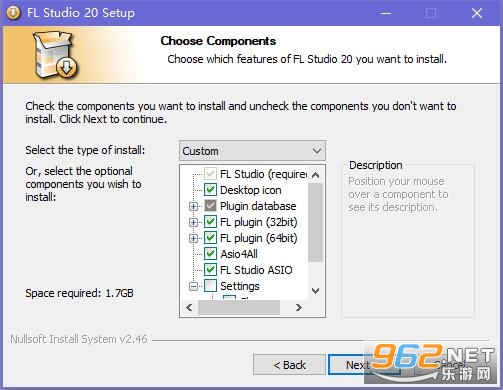Viewport: 503px width, 390px height.
Task: Uncheck the Desktop icon component
Action: coord(210,190)
